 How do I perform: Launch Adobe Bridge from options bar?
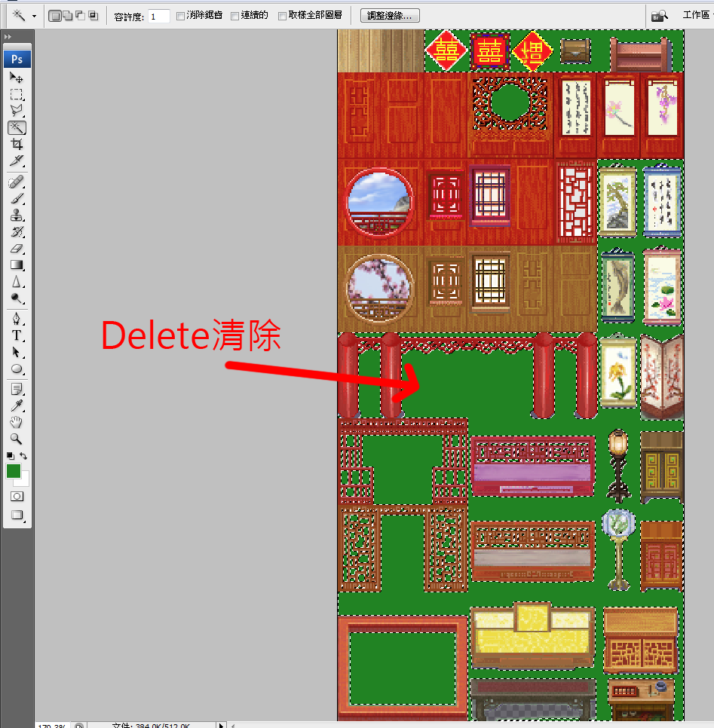659,16
